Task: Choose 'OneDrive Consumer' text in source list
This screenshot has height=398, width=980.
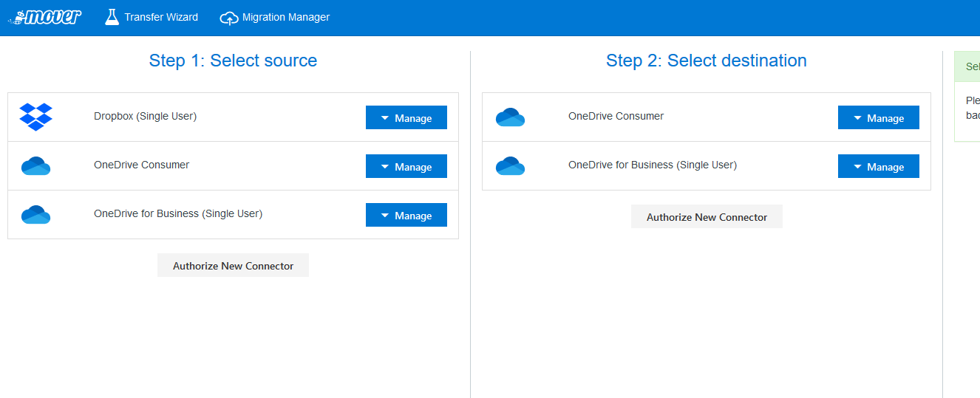Action: [142, 165]
